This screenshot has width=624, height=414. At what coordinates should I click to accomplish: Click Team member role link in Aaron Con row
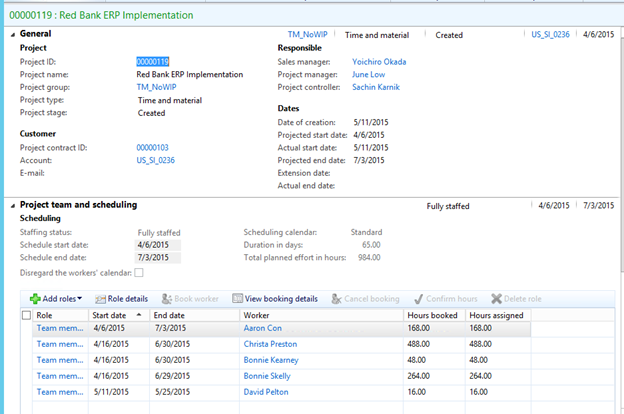pos(60,328)
